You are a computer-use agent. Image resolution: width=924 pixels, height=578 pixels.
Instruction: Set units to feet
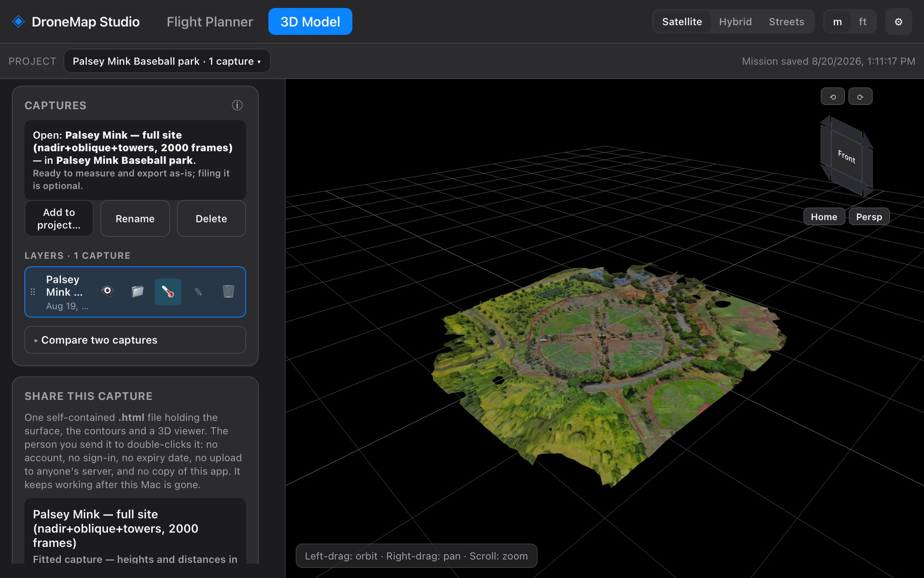click(863, 22)
